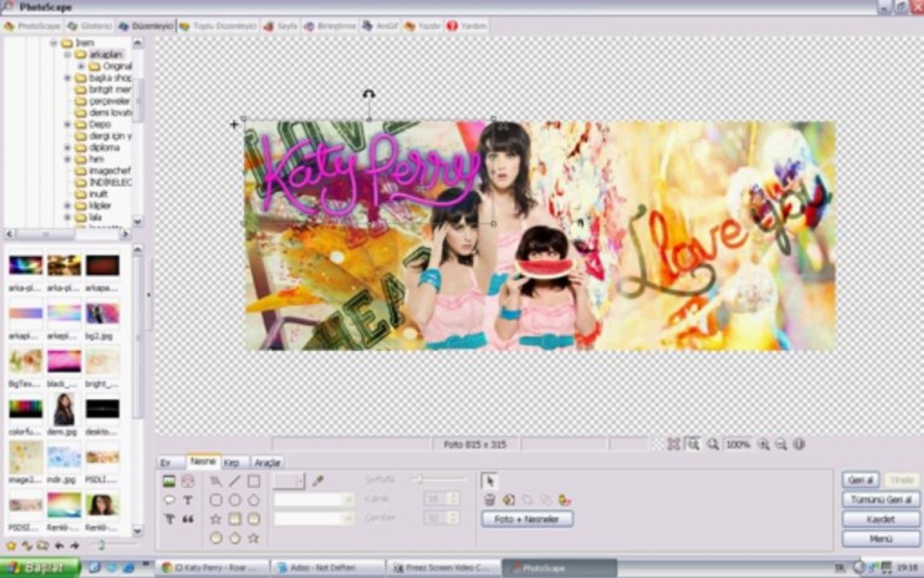Collapse the arkaplan folder in tree
This screenshot has width=924, height=578.
pyautogui.click(x=67, y=55)
